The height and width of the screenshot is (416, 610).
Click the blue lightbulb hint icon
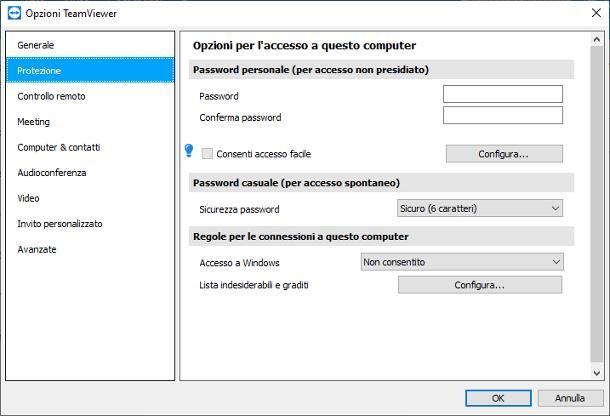[188, 151]
